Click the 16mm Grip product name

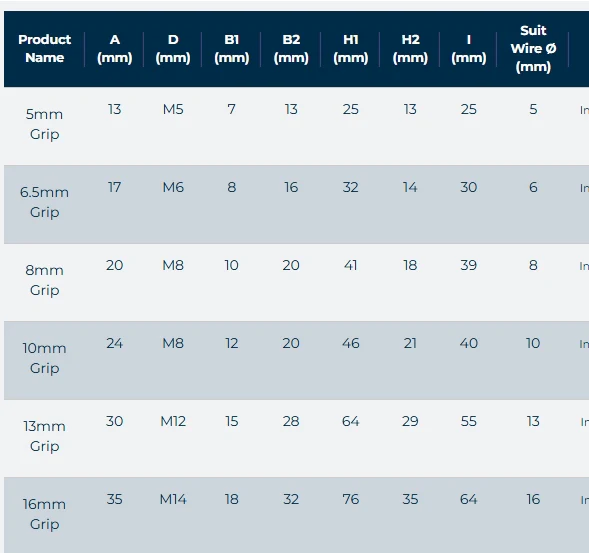tap(44, 514)
